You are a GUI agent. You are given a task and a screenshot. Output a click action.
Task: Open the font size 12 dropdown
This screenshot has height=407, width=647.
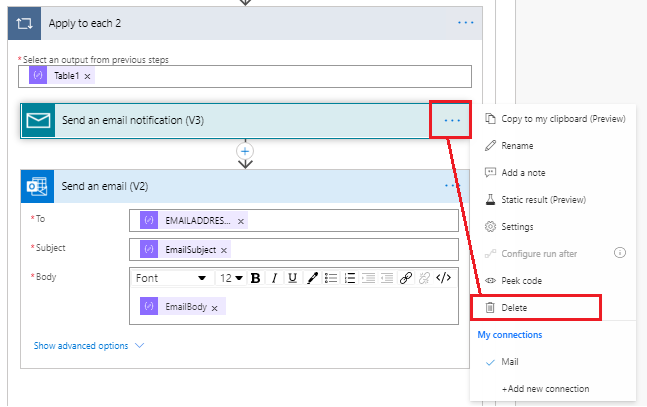point(231,278)
